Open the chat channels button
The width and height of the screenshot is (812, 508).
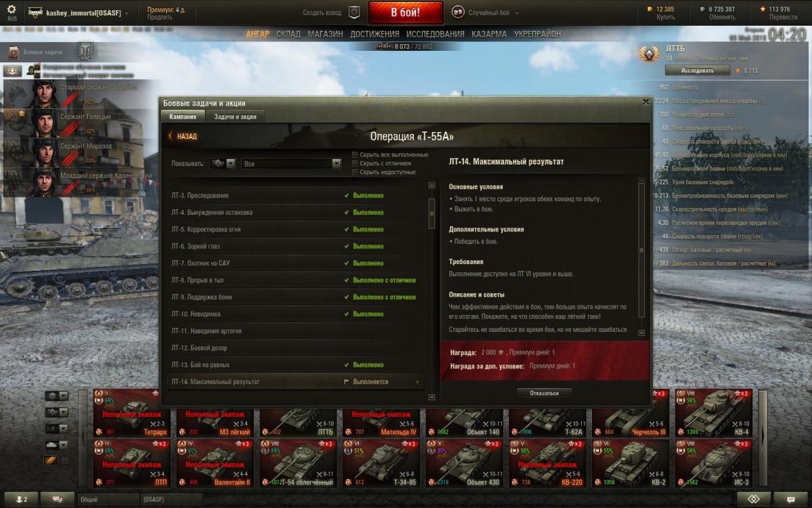[57, 499]
